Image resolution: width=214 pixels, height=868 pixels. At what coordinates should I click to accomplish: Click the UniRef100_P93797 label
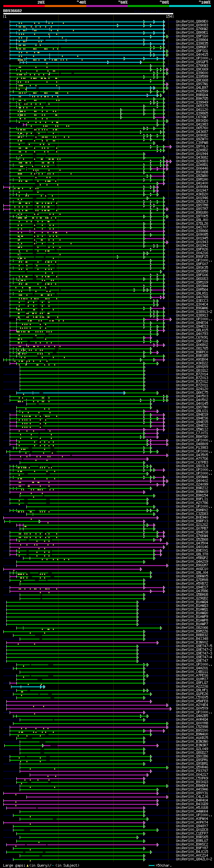192,771
